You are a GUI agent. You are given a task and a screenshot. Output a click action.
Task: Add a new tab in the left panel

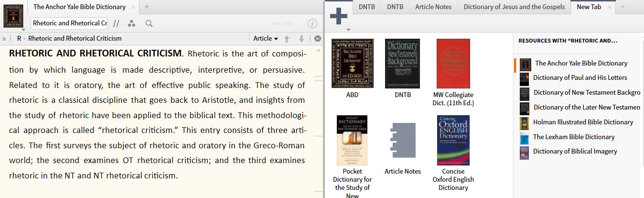point(147,7)
